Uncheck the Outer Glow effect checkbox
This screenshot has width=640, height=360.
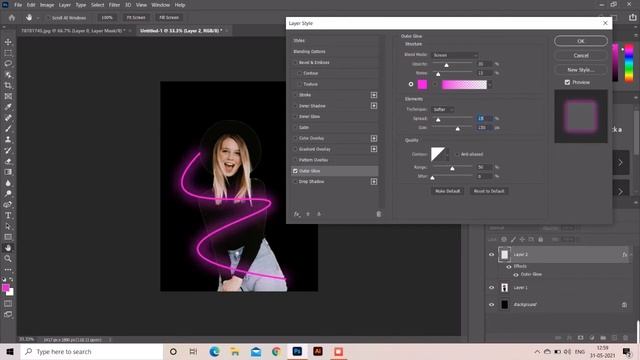[295, 171]
